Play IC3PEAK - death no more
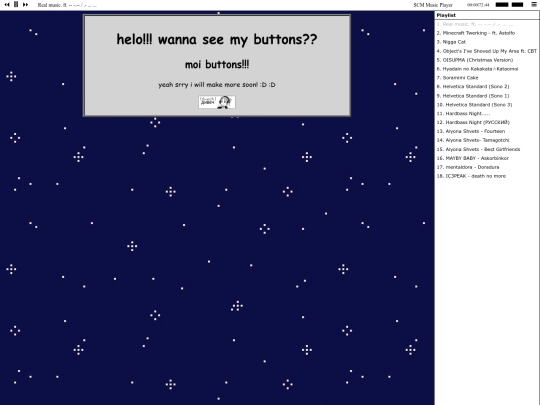Image resolution: width=540 pixels, height=405 pixels. pos(487,176)
